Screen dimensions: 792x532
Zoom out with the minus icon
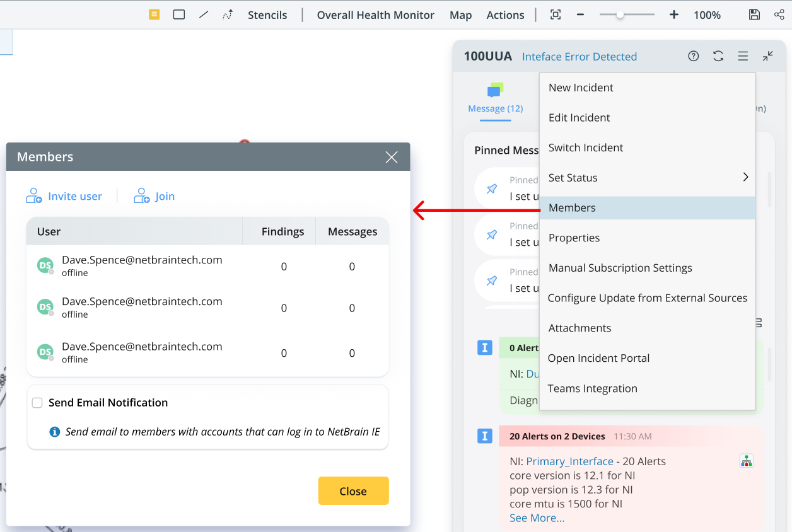coord(580,14)
